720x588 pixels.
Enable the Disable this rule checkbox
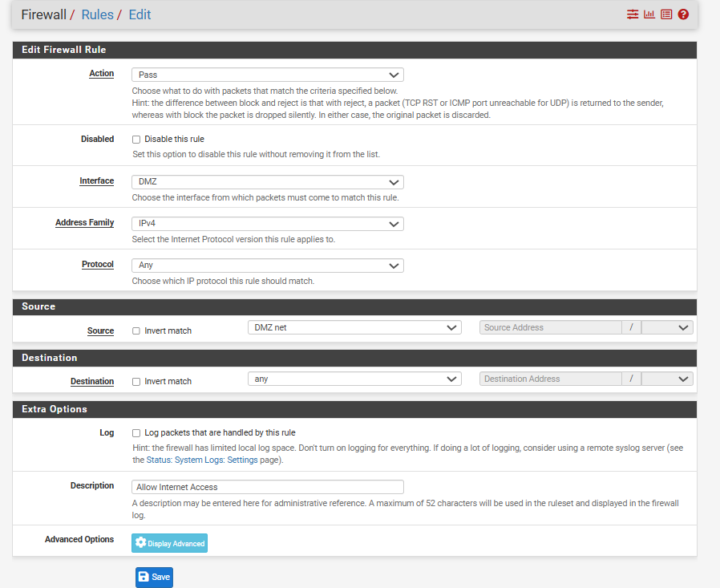pos(136,140)
